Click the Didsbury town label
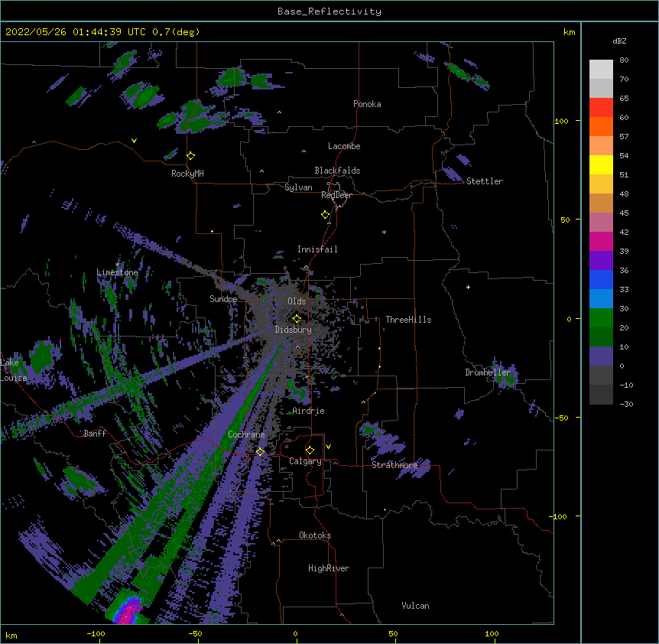The image size is (659, 644). coord(294,330)
